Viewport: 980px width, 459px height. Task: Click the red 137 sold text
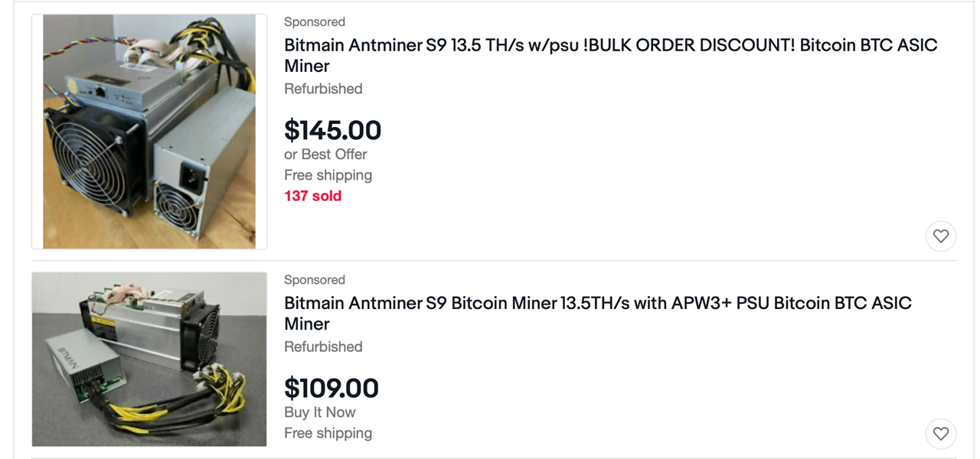pos(312,196)
